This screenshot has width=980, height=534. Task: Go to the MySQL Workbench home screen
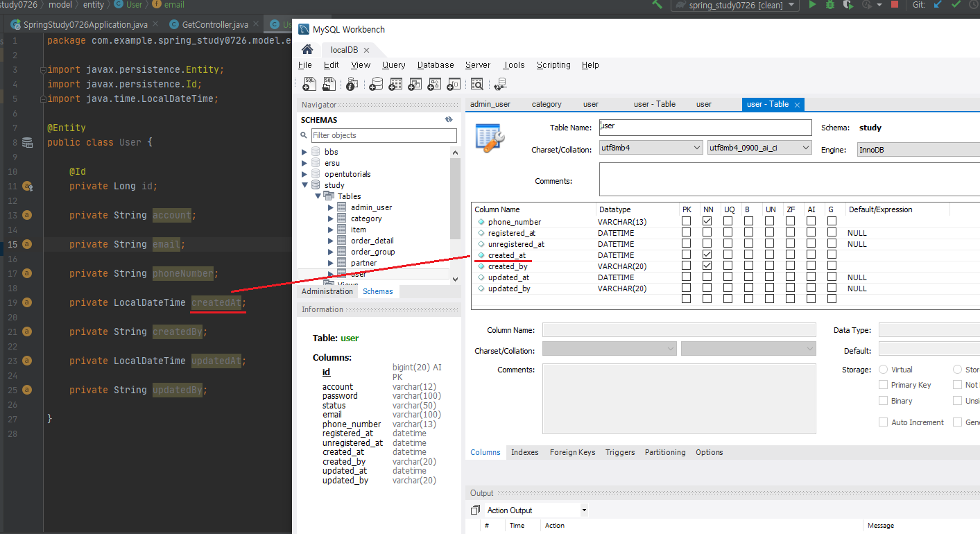coord(307,50)
